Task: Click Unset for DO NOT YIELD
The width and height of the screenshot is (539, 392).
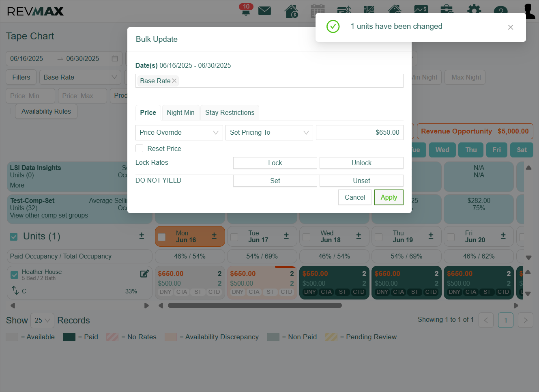Action: (x=361, y=181)
